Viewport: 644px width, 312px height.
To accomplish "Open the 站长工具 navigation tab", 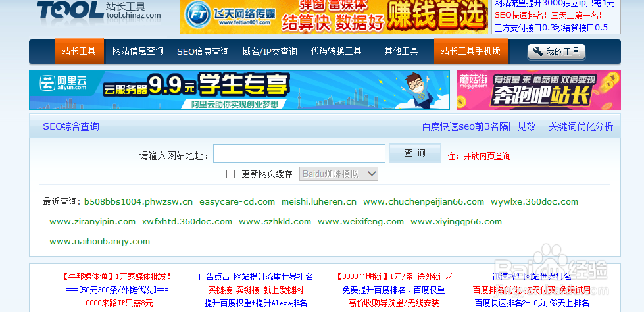I will click(x=80, y=51).
